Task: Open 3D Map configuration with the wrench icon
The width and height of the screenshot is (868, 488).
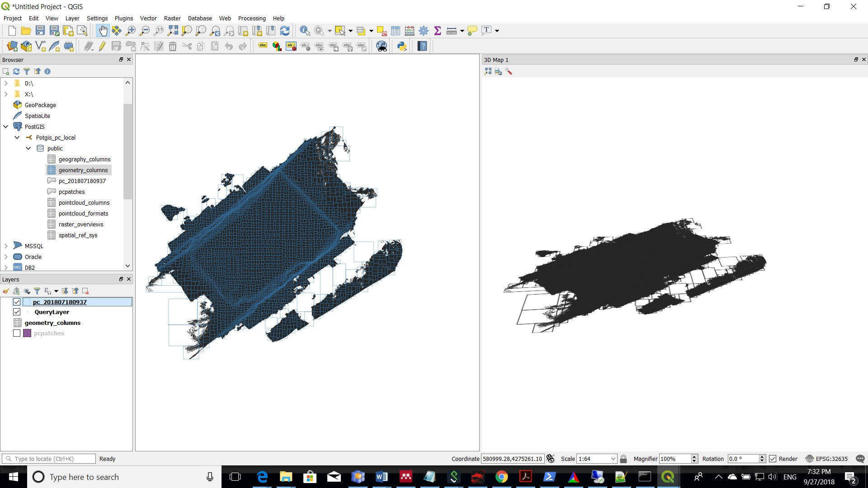Action: [x=509, y=71]
